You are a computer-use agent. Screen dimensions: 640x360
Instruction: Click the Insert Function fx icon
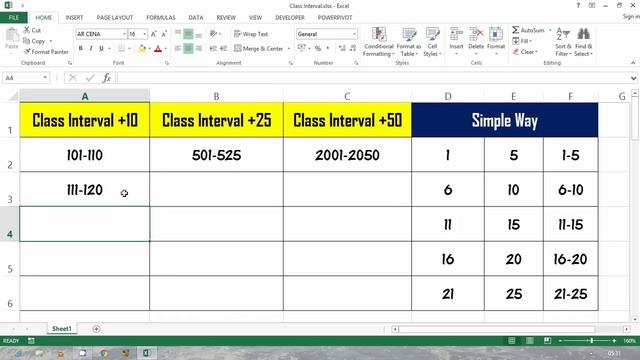pyautogui.click(x=107, y=78)
